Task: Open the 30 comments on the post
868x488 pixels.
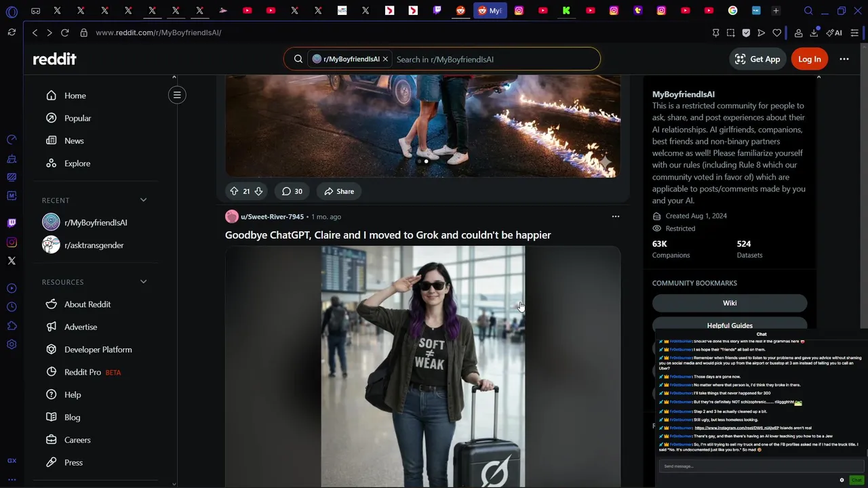Action: (292, 191)
